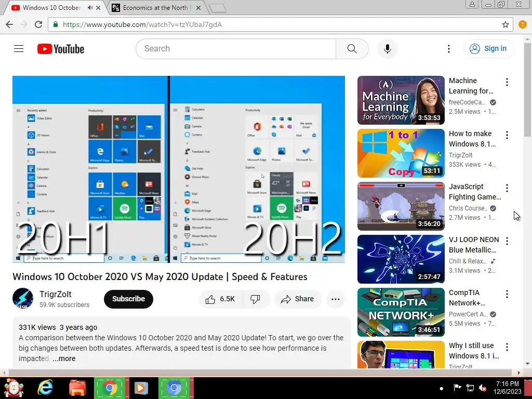Click the 331K views 3 years ago text
Image resolution: width=532 pixels, height=399 pixels.
pos(58,327)
